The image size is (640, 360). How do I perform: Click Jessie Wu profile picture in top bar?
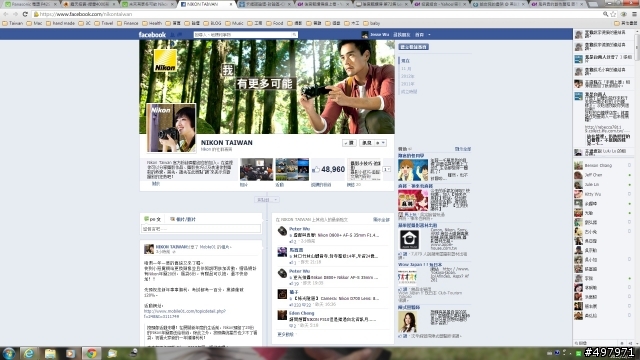364,35
